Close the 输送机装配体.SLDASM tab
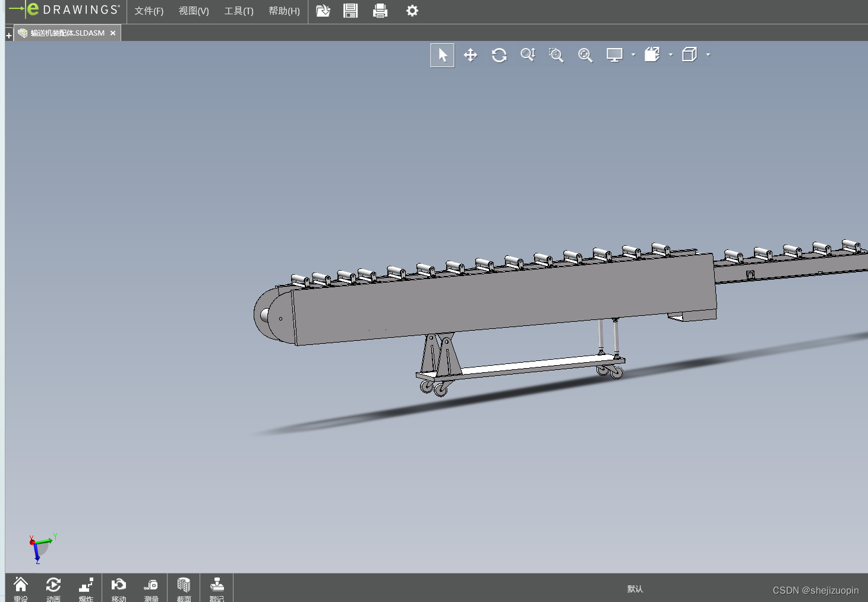Screen dimensions: 868x602 (113, 33)
